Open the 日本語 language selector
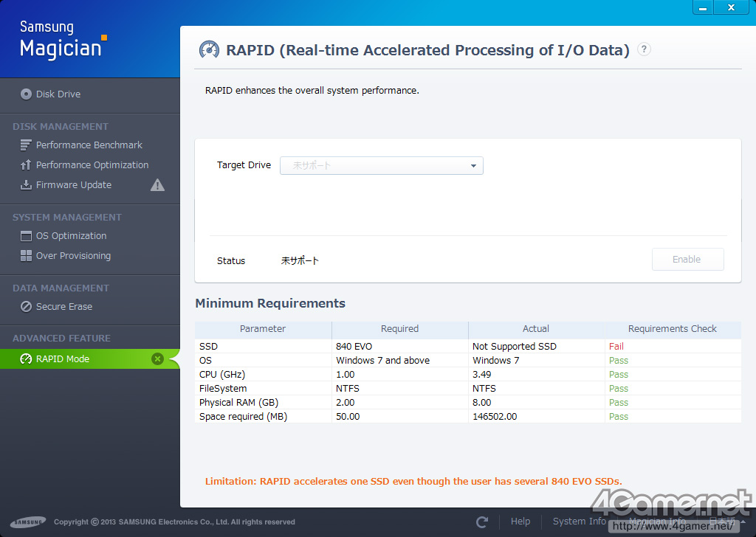The height and width of the screenshot is (537, 756). pos(726,521)
